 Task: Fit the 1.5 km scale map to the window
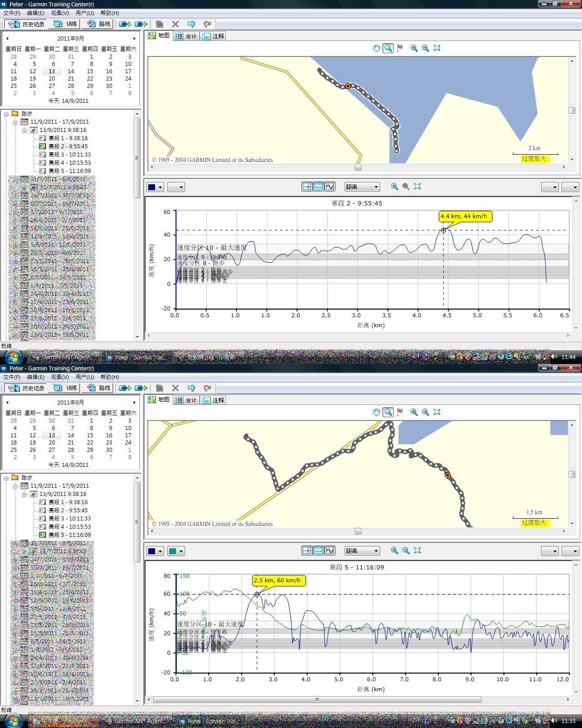437,412
